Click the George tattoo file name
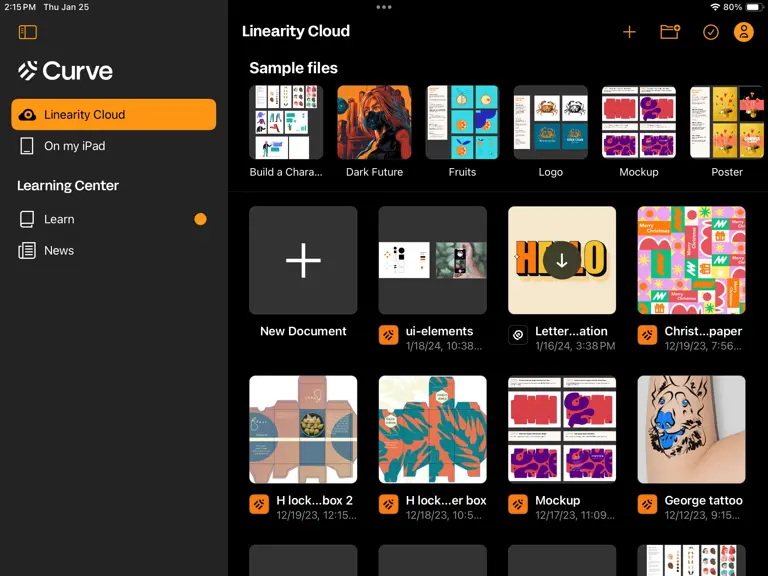This screenshot has height=576, width=768. pyautogui.click(x=703, y=501)
